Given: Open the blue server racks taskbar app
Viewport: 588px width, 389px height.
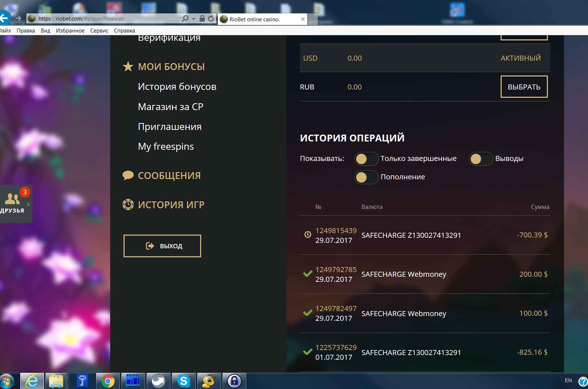Looking at the screenshot, I should (133, 381).
